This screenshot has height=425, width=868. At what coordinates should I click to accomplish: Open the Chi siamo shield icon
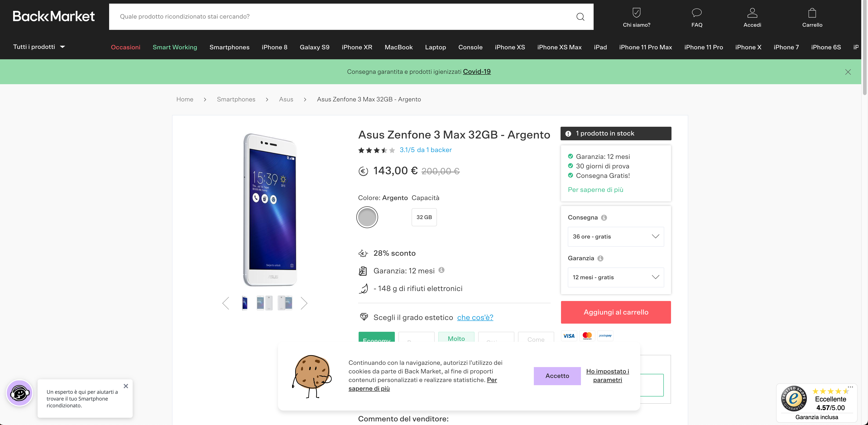636,13
